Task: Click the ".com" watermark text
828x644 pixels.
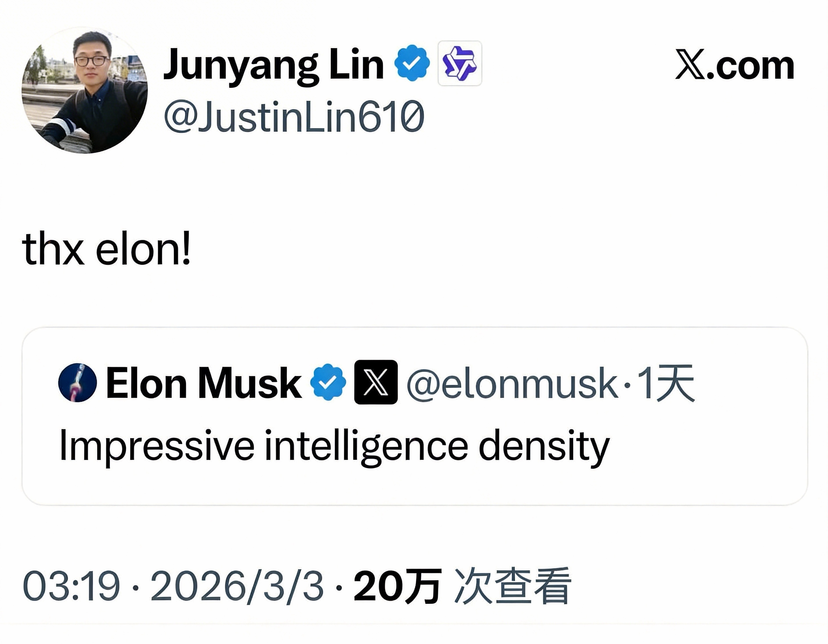Action: coord(751,66)
